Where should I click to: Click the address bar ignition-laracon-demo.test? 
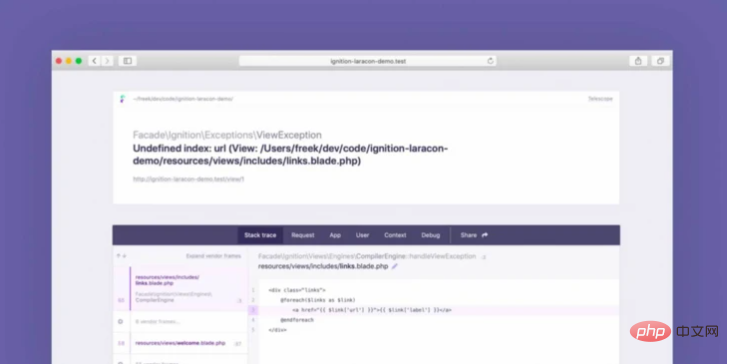click(368, 61)
